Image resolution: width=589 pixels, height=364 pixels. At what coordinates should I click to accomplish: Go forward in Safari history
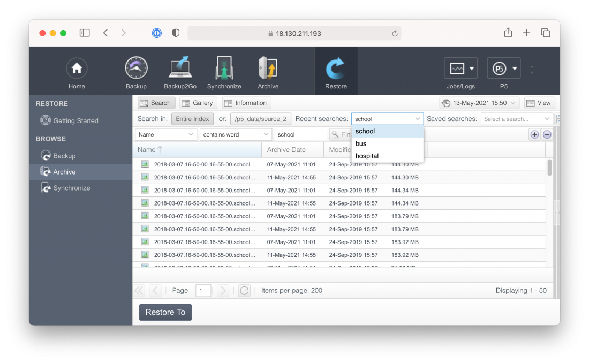[x=124, y=33]
